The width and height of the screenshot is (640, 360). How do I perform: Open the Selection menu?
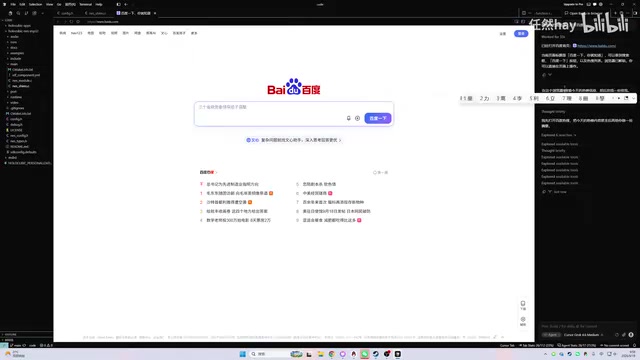click(x=36, y=4)
